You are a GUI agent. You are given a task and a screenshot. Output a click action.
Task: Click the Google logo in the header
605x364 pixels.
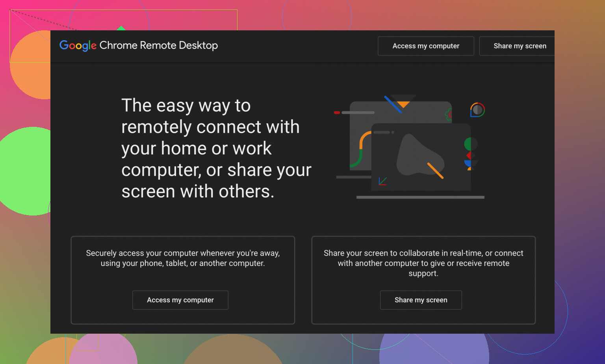click(78, 46)
